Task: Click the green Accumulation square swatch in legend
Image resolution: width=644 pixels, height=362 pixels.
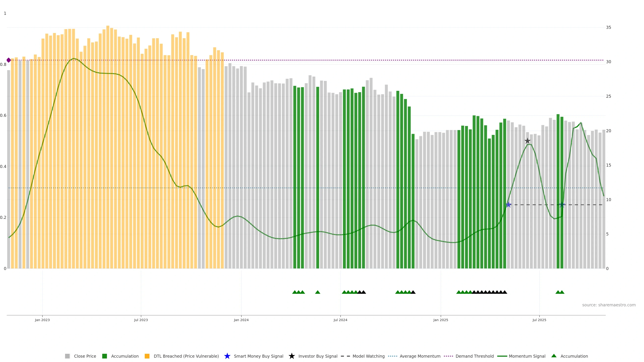Action: coord(104,356)
